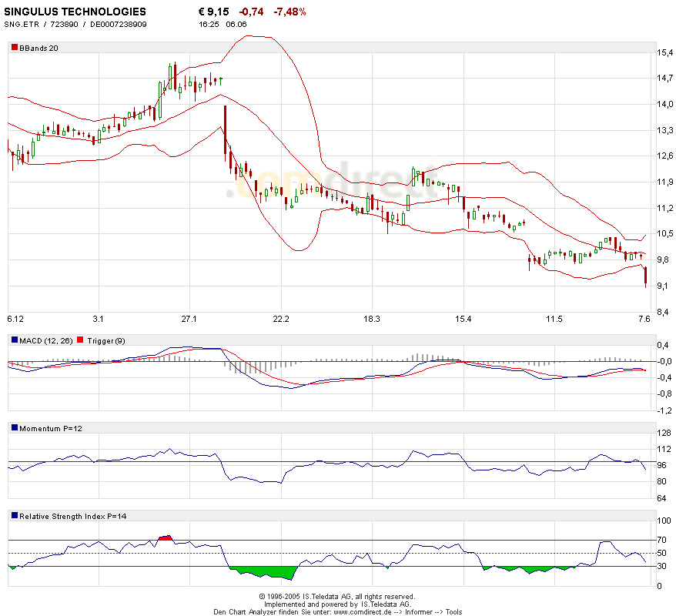Viewport: 676px width, 616px height.
Task: Click the absolute change value -0,74
Action: click(251, 12)
